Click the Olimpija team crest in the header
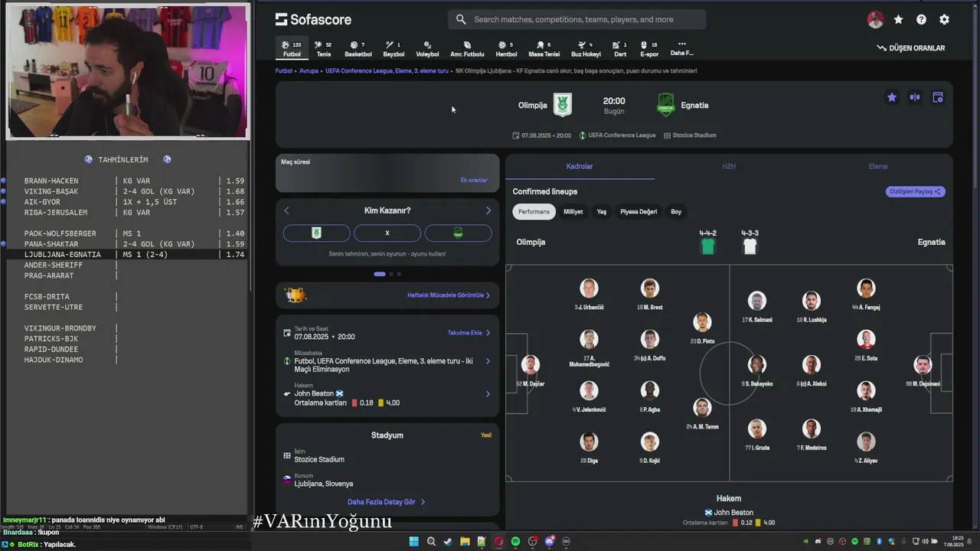The height and width of the screenshot is (551, 980). tap(563, 105)
